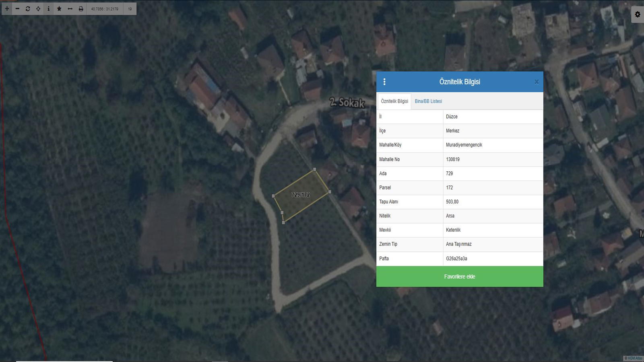Click the zoom in plus icon
Viewport: 644px width, 362px height.
coord(7,8)
